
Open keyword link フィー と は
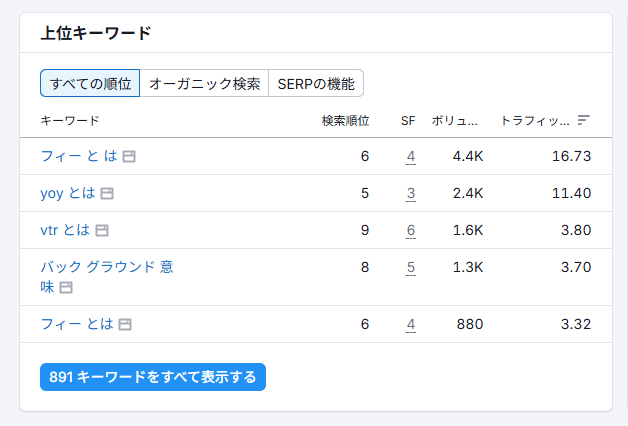(x=79, y=156)
